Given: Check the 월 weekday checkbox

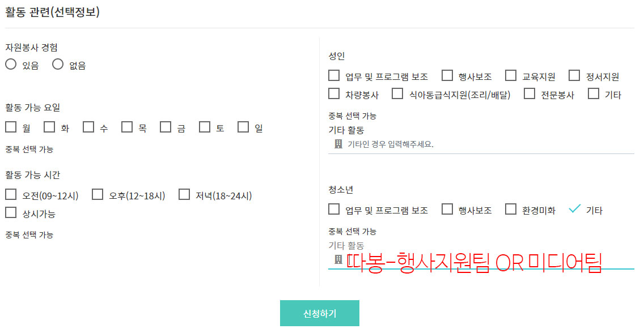Looking at the screenshot, I should point(11,127).
